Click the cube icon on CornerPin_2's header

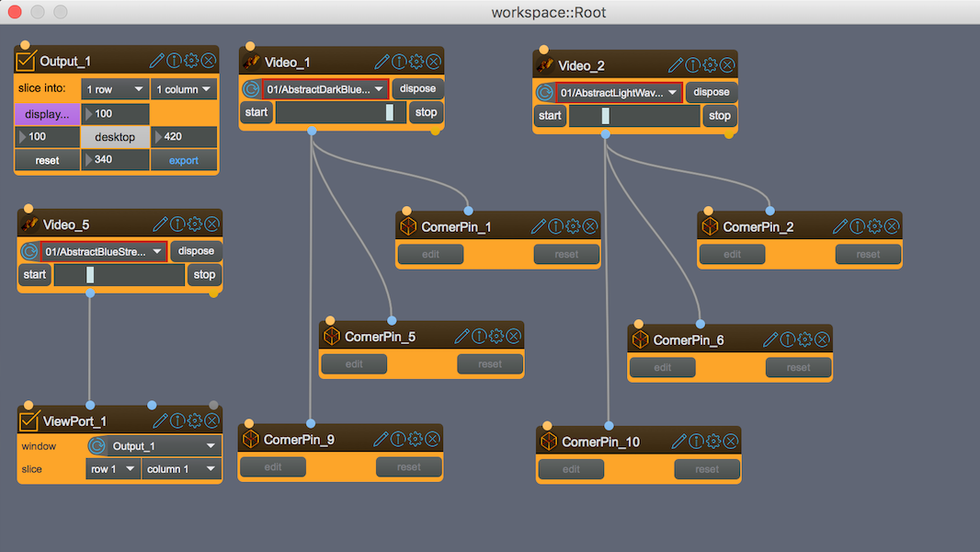pos(709,225)
